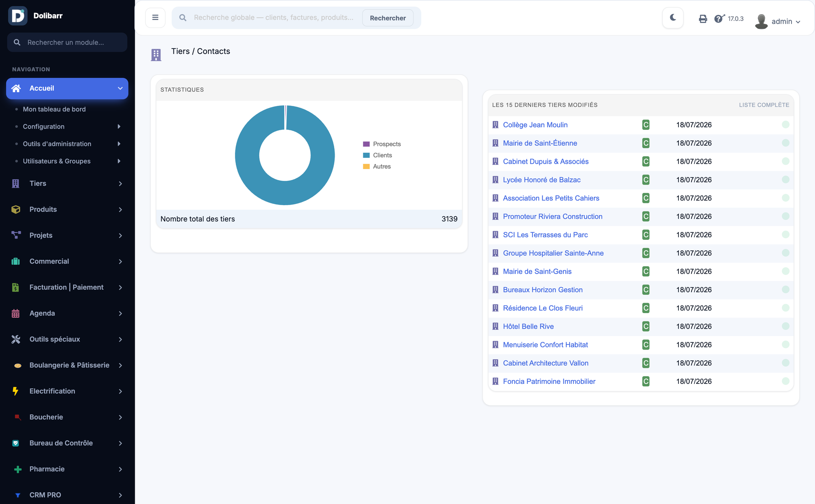
Task: Click the Prospects purple legend swatch
Action: tap(366, 144)
